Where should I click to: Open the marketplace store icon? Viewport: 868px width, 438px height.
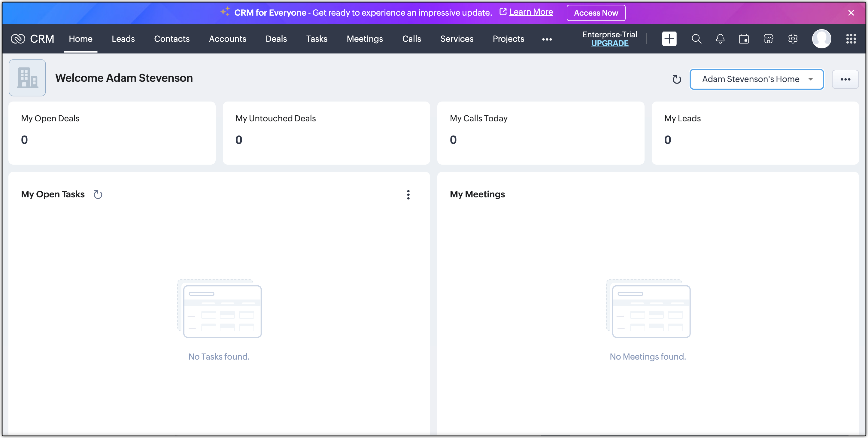click(768, 39)
